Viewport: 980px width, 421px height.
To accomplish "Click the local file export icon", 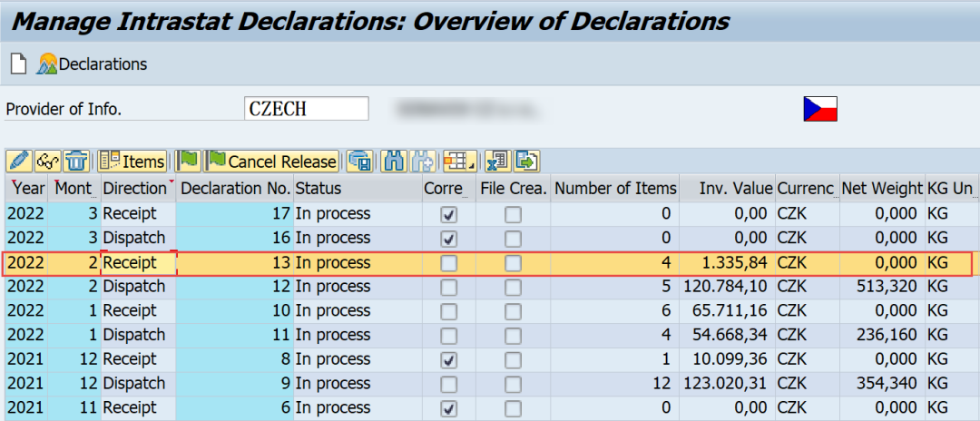I will (527, 162).
